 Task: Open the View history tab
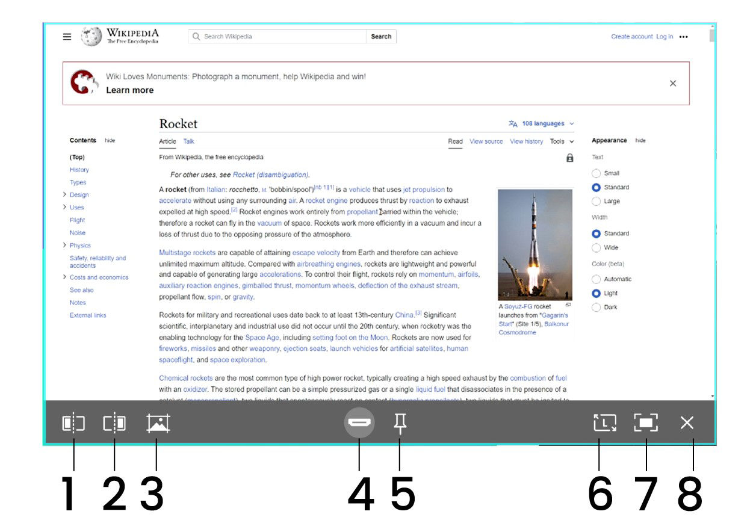point(526,142)
